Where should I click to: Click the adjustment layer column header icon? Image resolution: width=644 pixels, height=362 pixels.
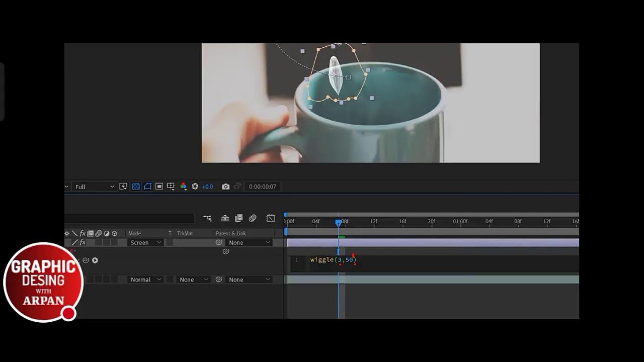click(x=106, y=233)
